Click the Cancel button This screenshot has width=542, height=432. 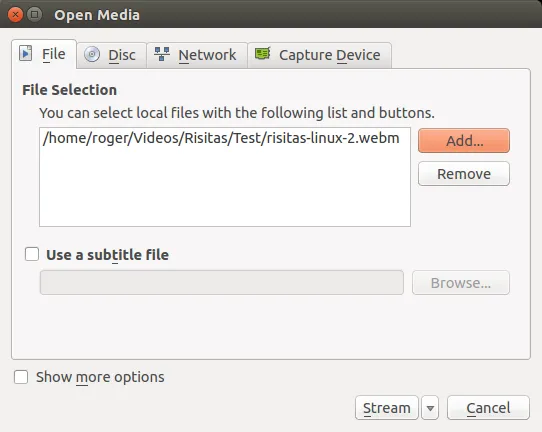488,408
